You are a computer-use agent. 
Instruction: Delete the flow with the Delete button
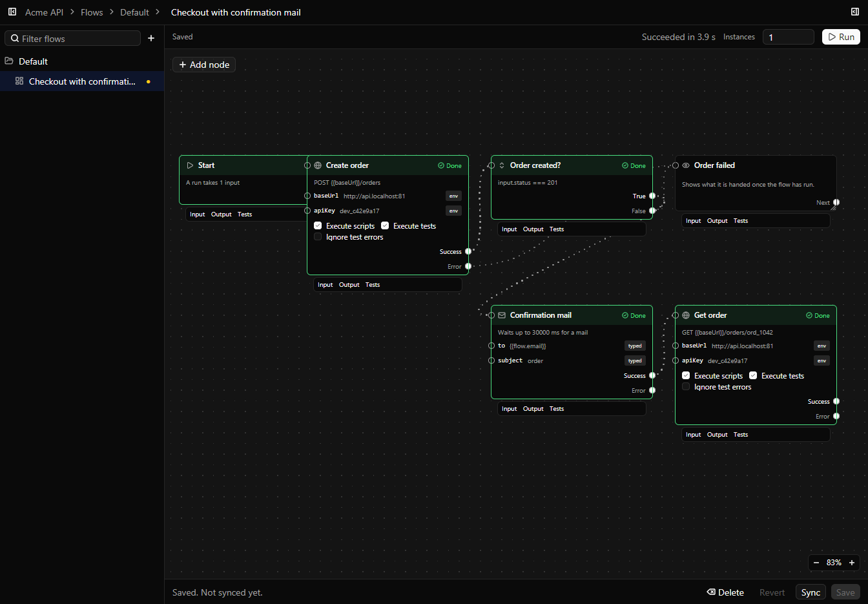click(x=725, y=592)
